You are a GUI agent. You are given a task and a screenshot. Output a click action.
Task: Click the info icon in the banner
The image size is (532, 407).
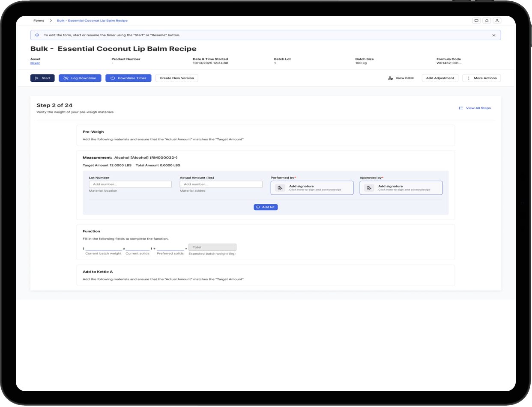point(37,35)
